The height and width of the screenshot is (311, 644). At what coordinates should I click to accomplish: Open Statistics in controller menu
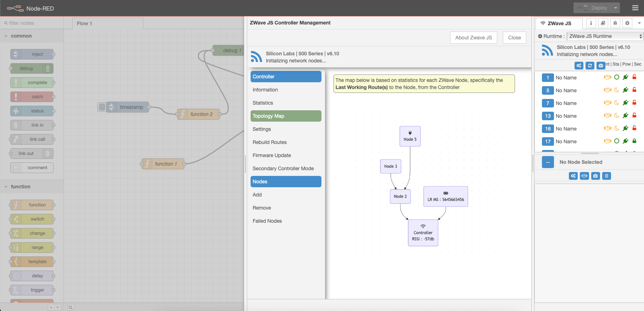pos(286,103)
